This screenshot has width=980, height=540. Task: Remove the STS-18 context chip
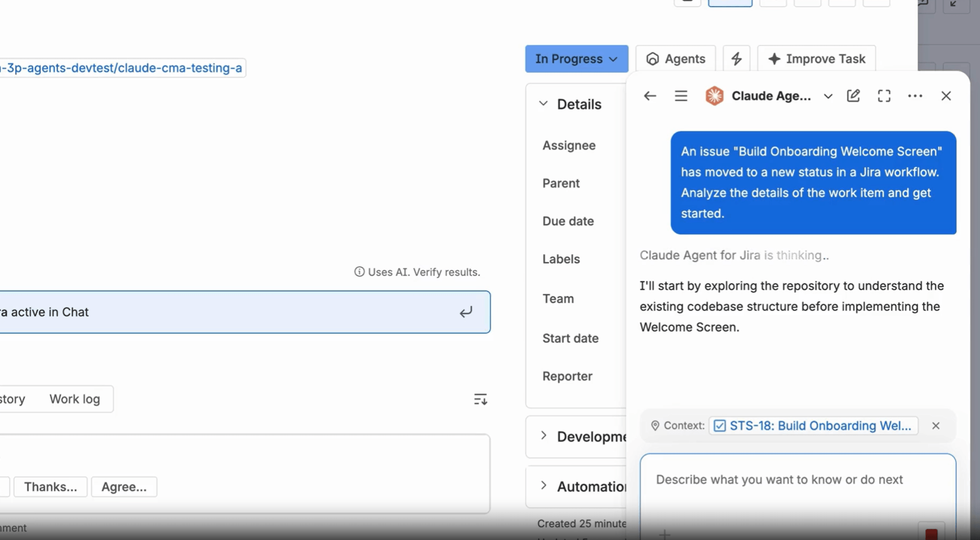coord(935,426)
